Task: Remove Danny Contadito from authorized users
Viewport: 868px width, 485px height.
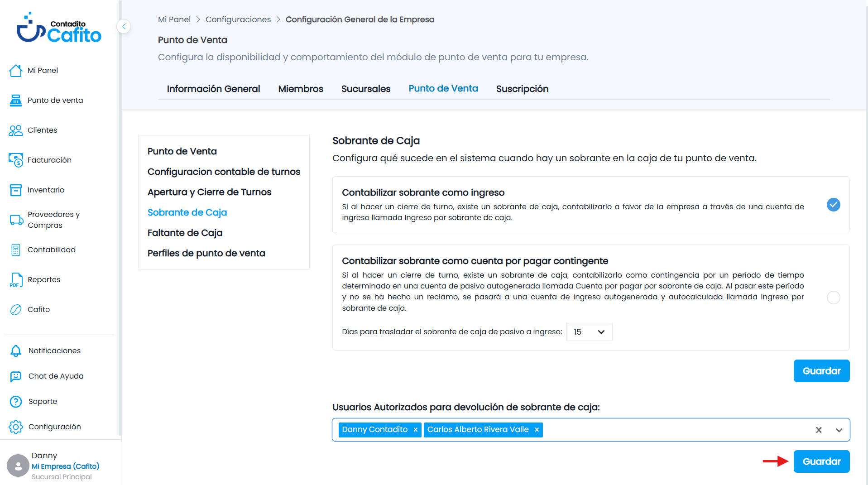Action: click(x=415, y=430)
